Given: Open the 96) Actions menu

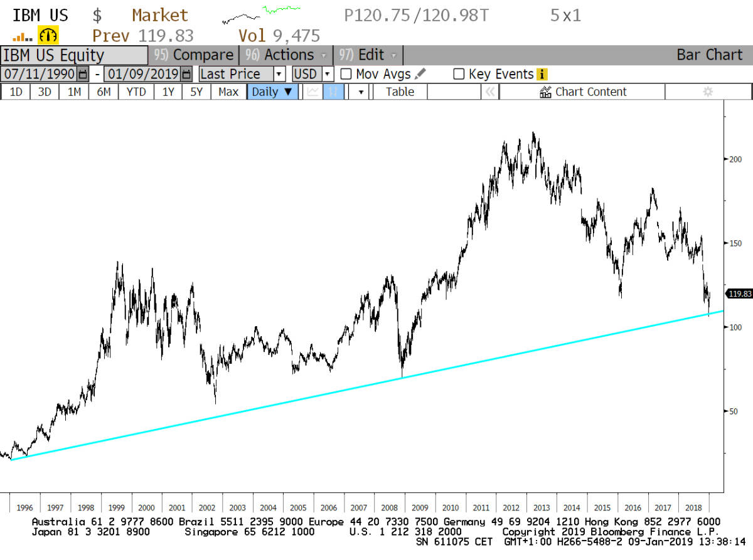Looking at the screenshot, I should [x=286, y=55].
